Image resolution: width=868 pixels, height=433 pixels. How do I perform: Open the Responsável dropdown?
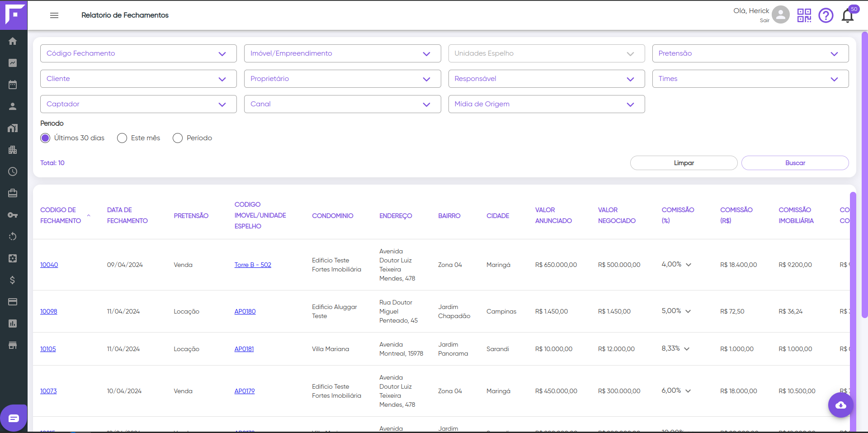(x=547, y=79)
